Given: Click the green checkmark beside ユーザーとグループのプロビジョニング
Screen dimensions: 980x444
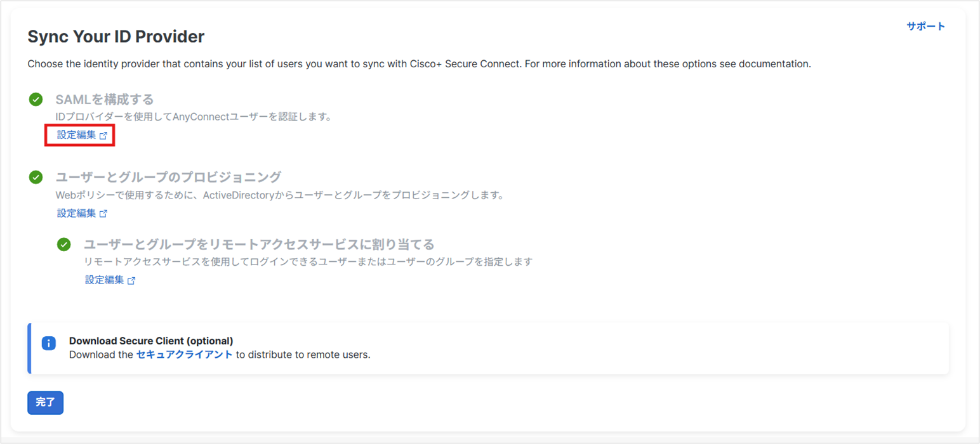Looking at the screenshot, I should pos(36,178).
